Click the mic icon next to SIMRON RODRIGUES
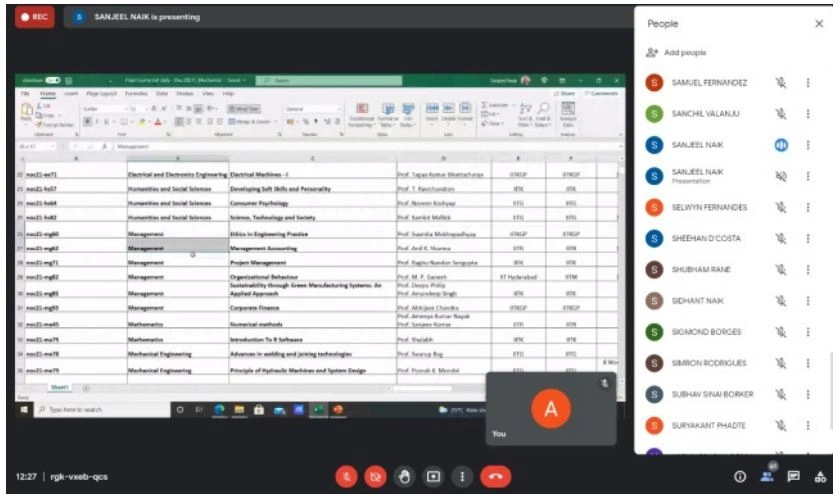839x500 pixels. pos(781,363)
